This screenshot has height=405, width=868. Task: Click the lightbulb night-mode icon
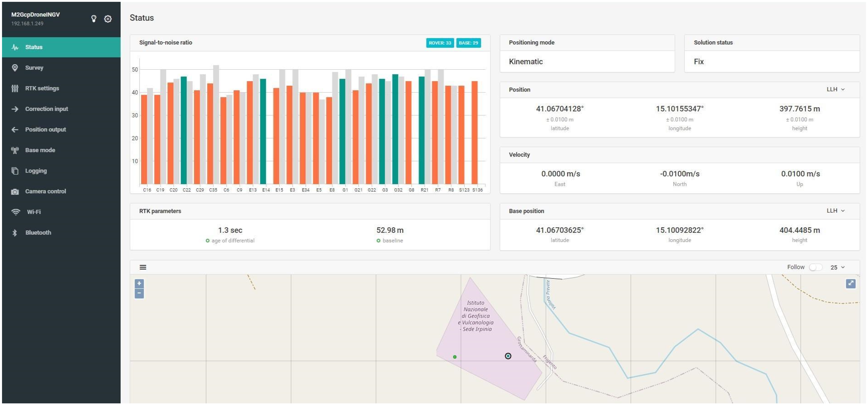click(x=94, y=19)
